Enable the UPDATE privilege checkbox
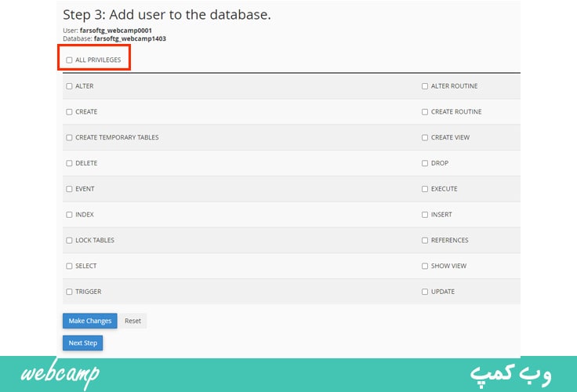This screenshot has width=577, height=392. tap(425, 292)
